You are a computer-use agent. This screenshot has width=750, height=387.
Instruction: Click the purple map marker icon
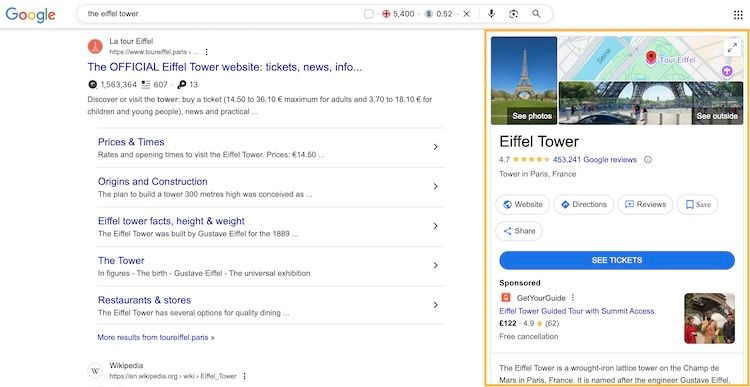click(727, 71)
